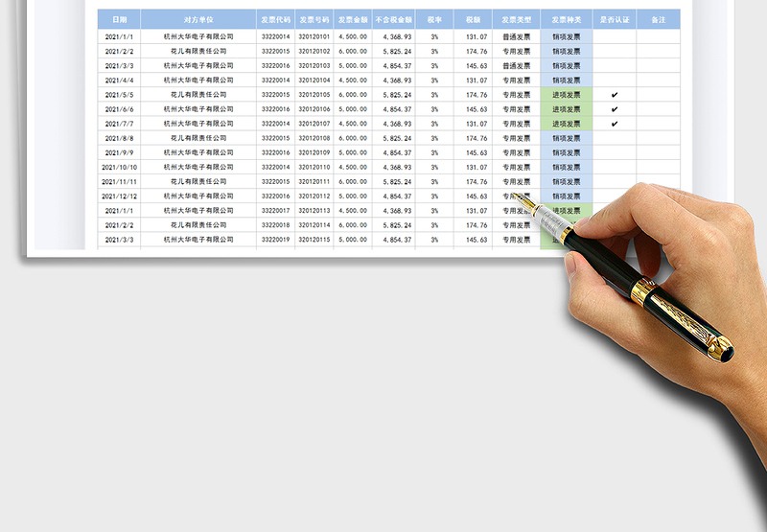The image size is (767, 532).
Task: Click the 税额 column header
Action: click(x=476, y=19)
